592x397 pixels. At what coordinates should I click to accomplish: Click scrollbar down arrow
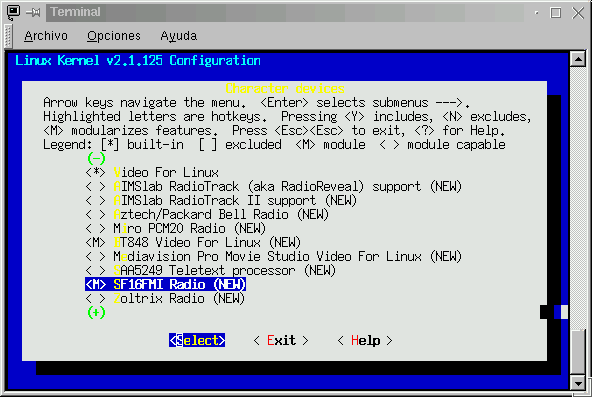[578, 383]
